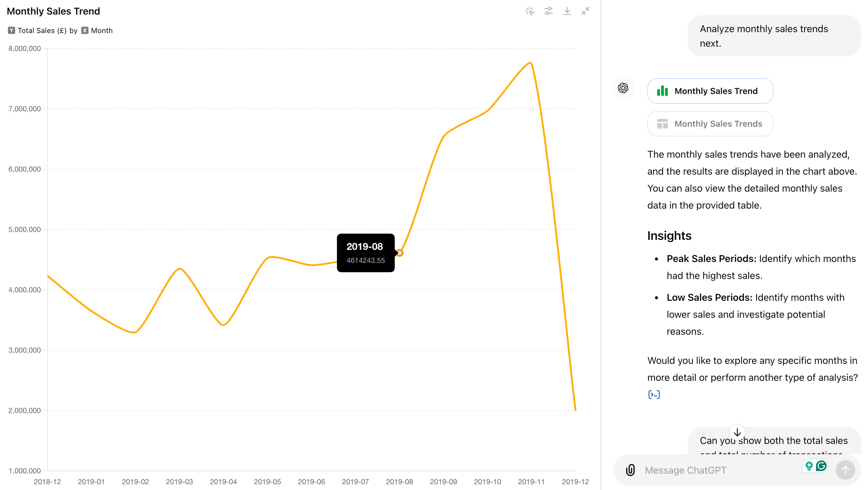Viewport: 868px width, 490px height.
Task: Toggle the interactive chart mode sparkle icon
Action: tap(530, 11)
